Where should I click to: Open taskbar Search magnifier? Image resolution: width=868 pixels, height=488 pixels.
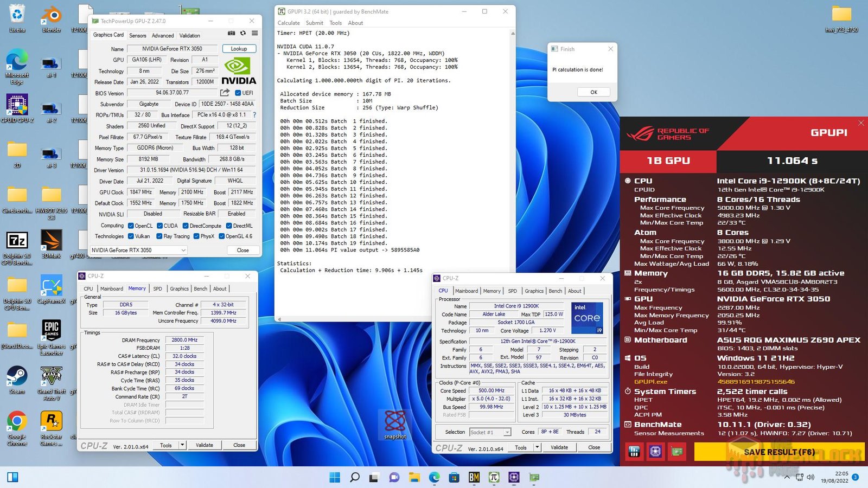pyautogui.click(x=355, y=477)
